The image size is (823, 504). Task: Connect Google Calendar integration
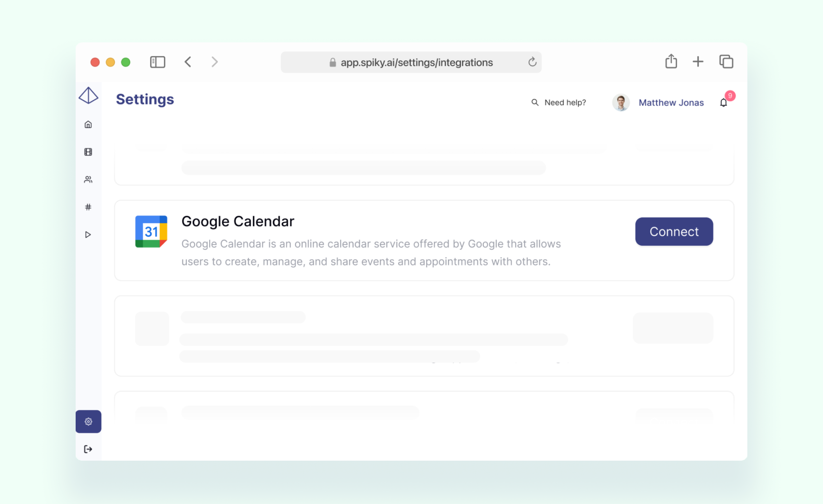click(x=674, y=232)
